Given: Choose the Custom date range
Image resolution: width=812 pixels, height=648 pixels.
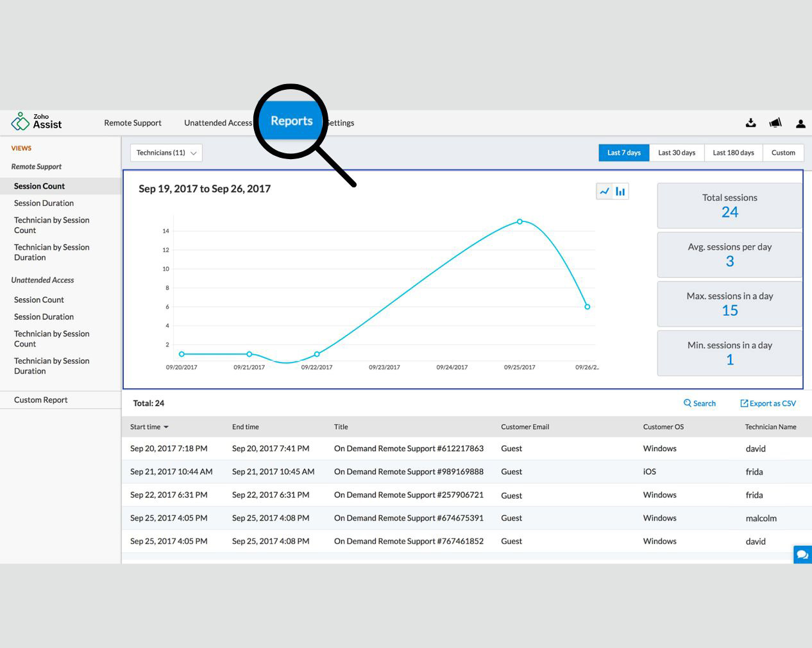Looking at the screenshot, I should [x=783, y=153].
